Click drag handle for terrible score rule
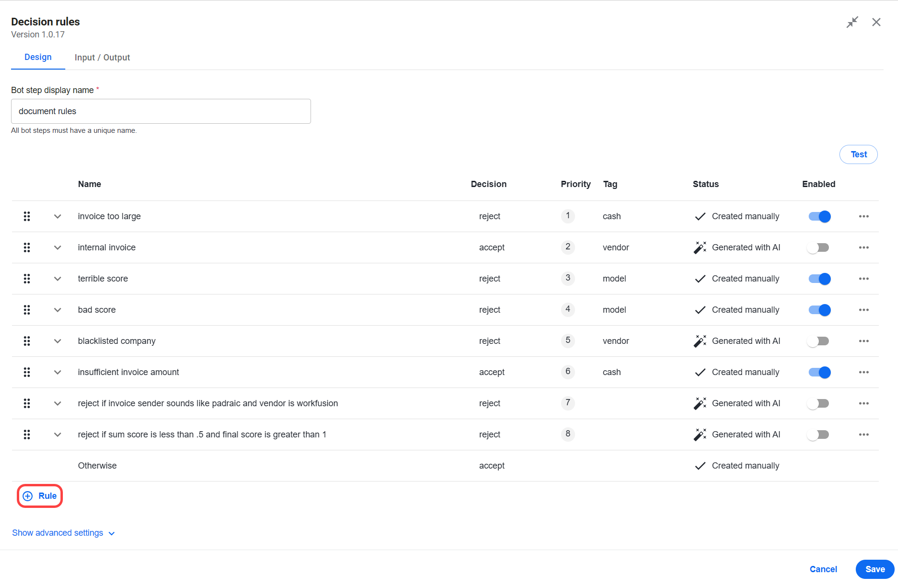The image size is (898, 588). pyautogui.click(x=27, y=279)
